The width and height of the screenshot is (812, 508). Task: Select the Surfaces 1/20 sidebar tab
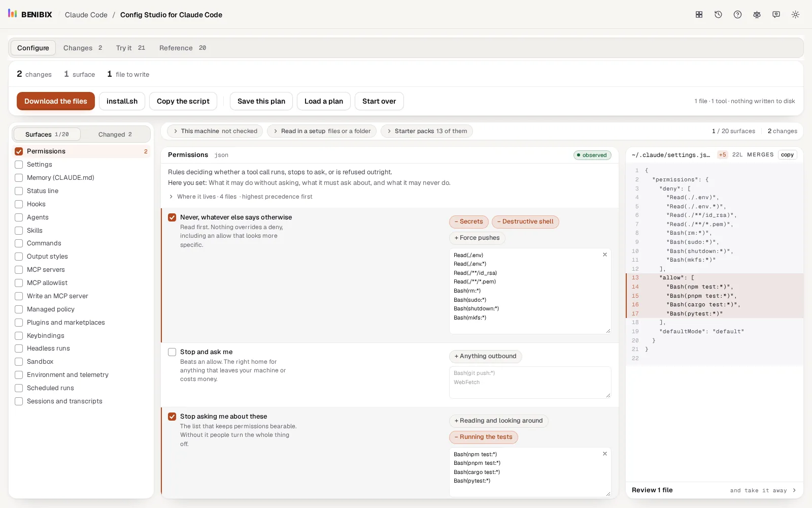[x=47, y=134]
